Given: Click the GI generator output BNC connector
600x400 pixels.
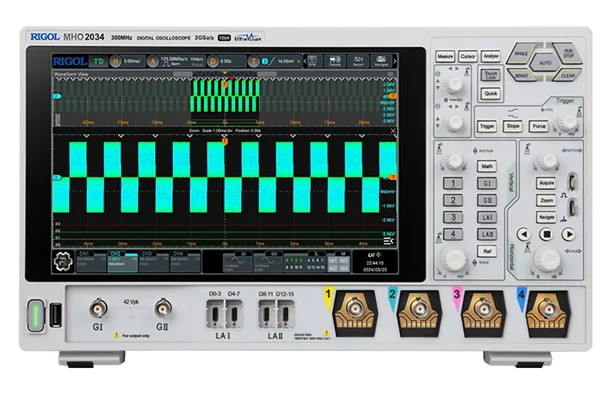Looking at the screenshot, I should 98,308.
